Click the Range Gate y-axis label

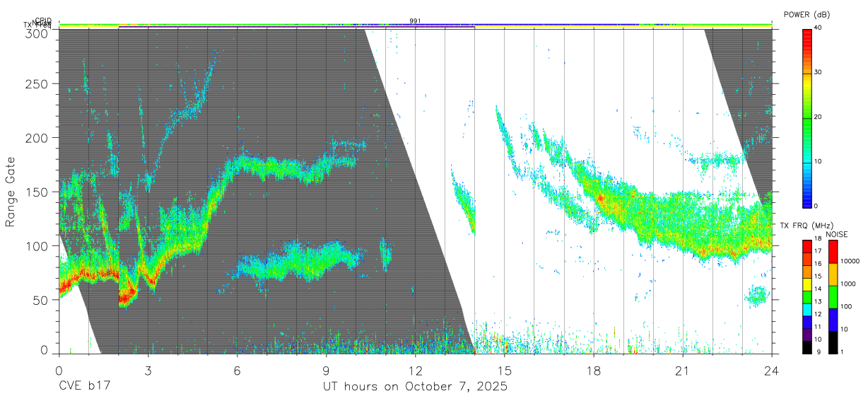point(11,192)
